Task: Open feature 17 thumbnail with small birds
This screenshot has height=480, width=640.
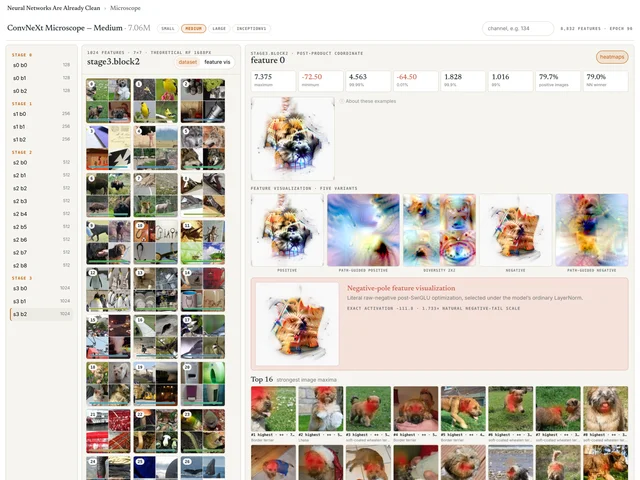Action: point(203,337)
